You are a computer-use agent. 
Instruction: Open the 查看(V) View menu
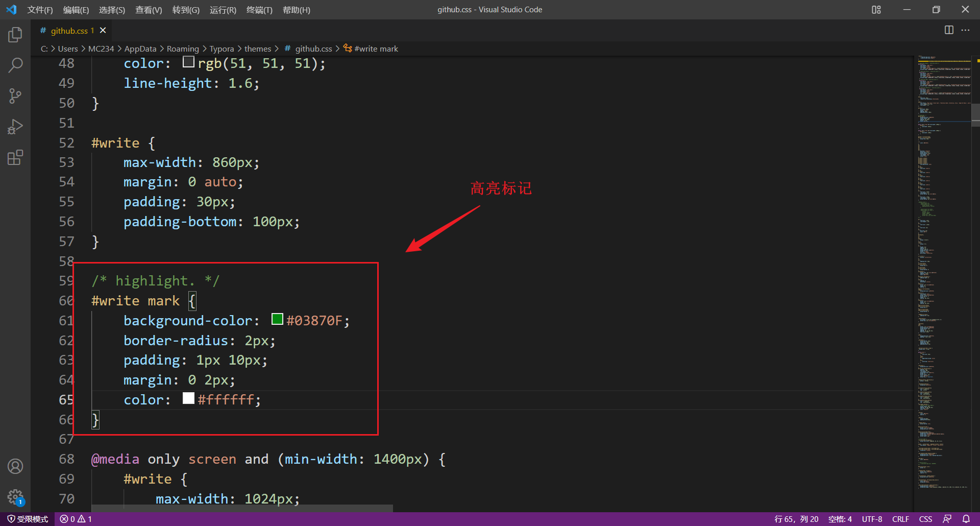149,10
